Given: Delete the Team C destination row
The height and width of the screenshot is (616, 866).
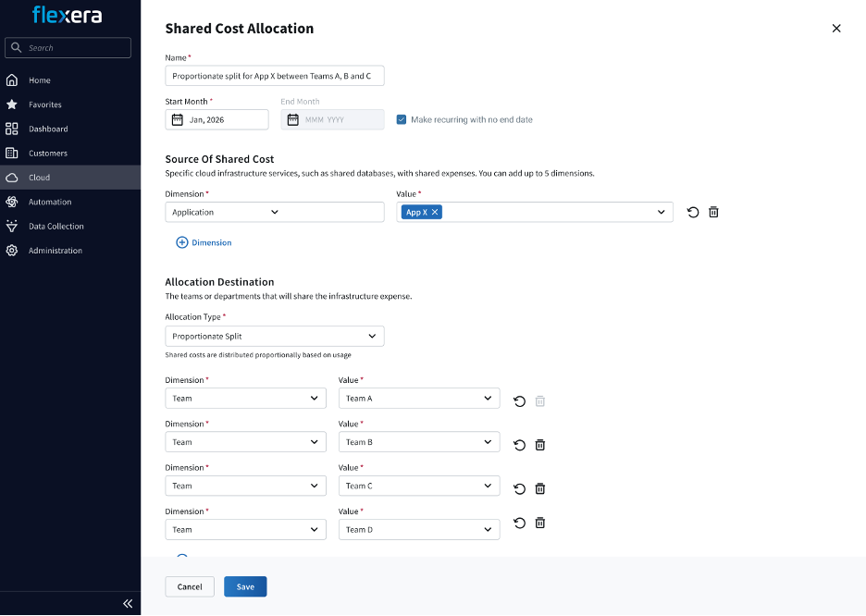Looking at the screenshot, I should click(540, 488).
